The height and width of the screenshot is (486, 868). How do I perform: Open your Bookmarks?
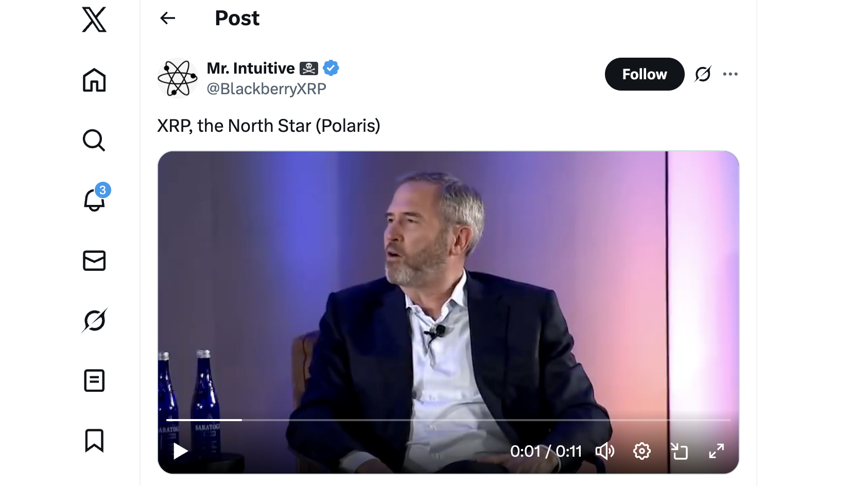pyautogui.click(x=94, y=440)
